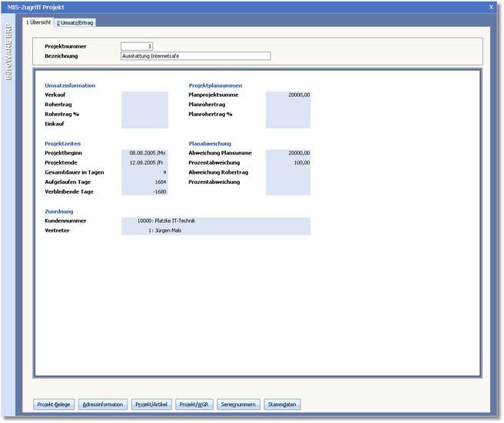
Task: Select the Vertreter entry Jürgen Mals
Action: pos(215,230)
